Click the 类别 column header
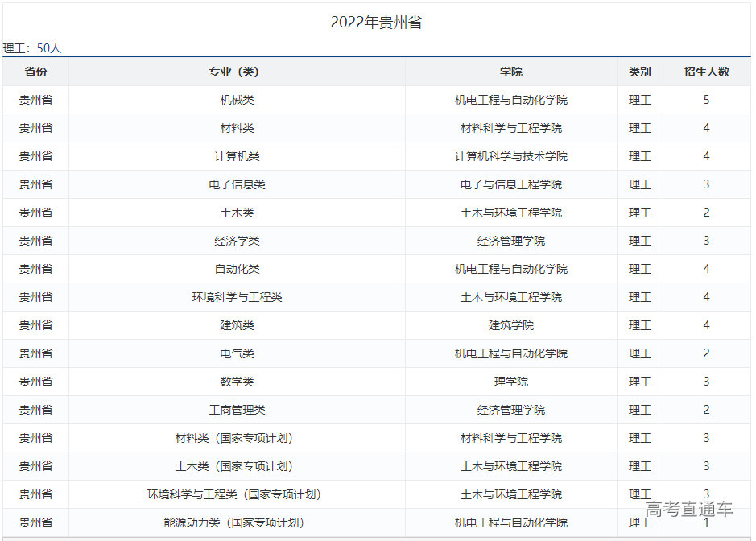Viewport: 756px width, 541px height. pos(639,72)
